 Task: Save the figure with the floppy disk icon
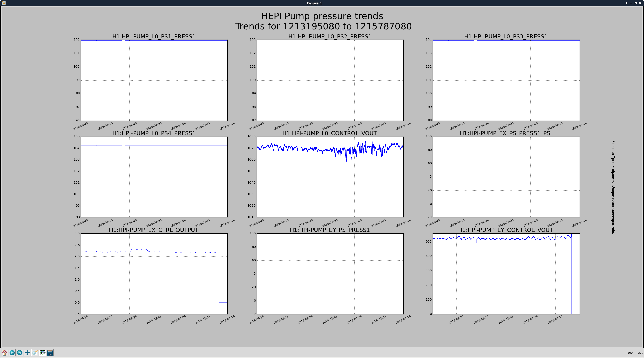[50, 353]
